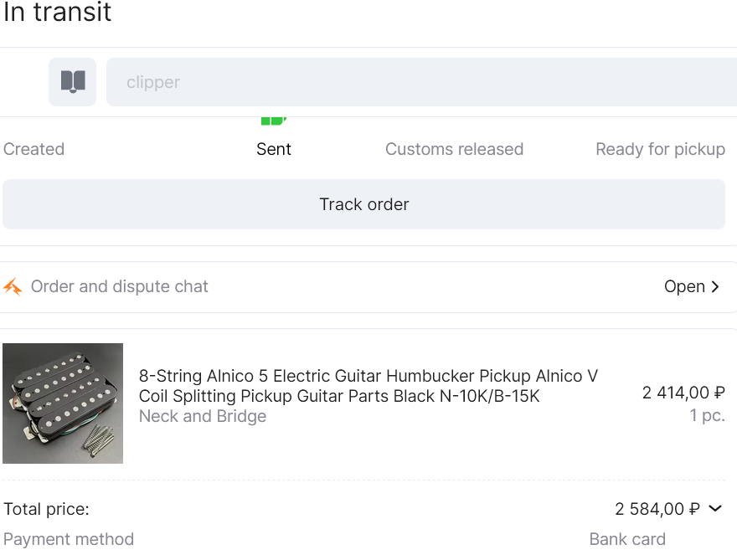Click the item price 2 414,00 ₽

point(683,393)
